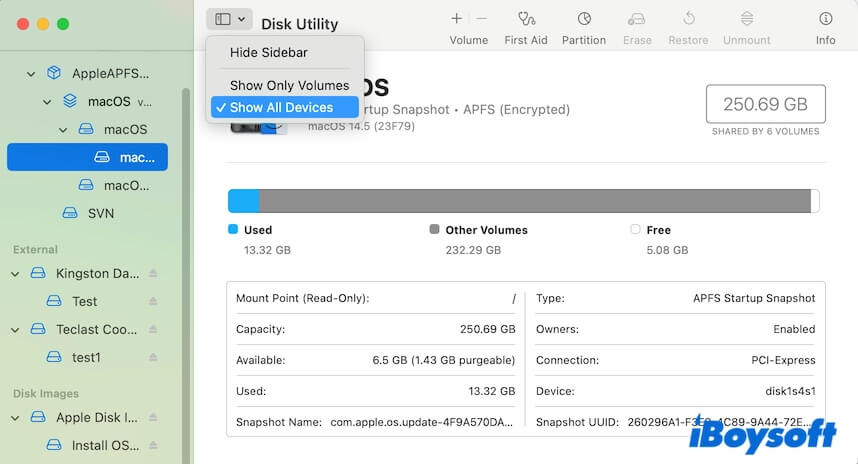
Task: Open the Partition pie chart tool
Action: tap(584, 19)
